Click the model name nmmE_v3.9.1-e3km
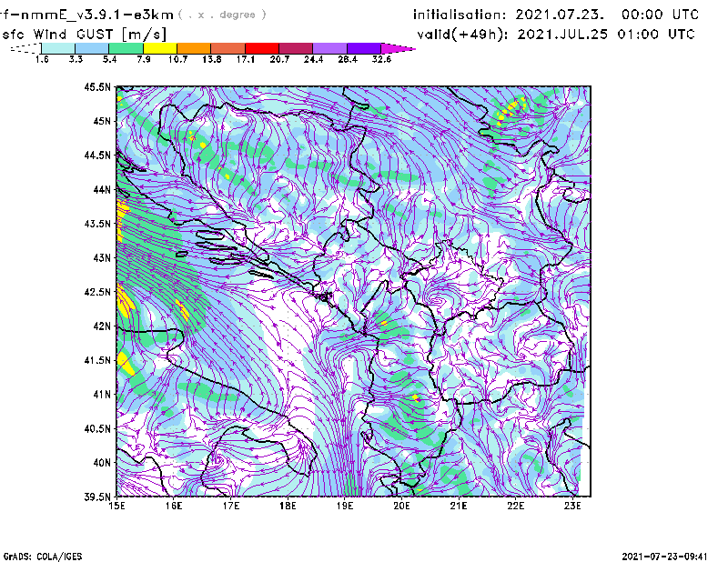This screenshot has height=562, width=728. point(97,15)
